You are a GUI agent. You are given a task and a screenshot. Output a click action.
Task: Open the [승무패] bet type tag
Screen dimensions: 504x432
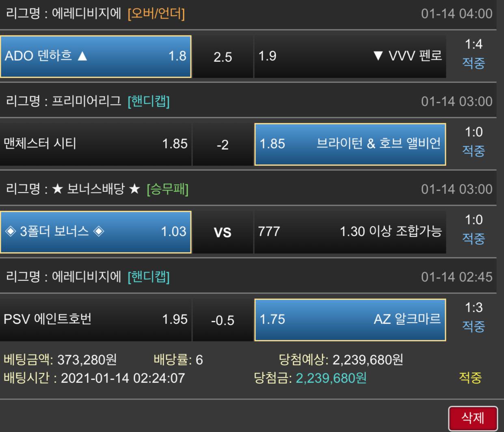click(167, 189)
